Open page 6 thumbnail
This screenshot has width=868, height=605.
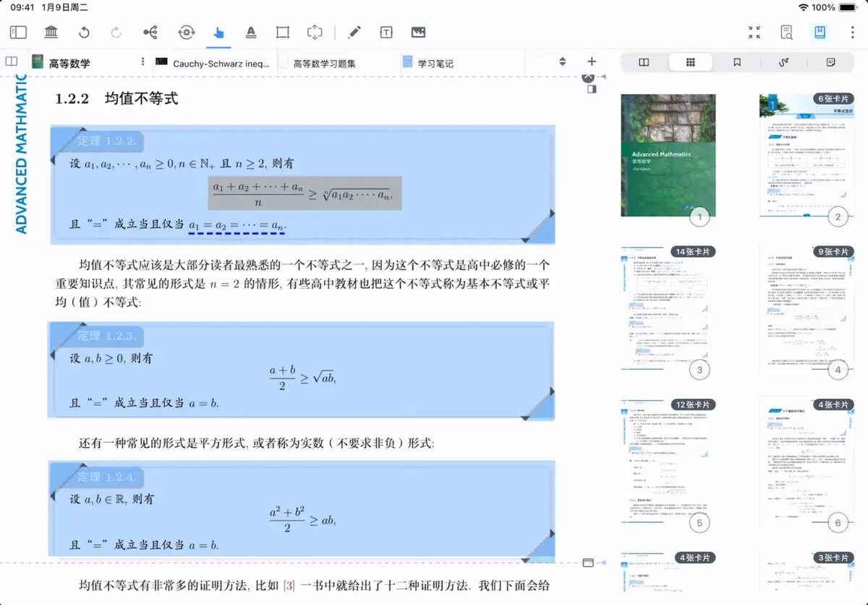pos(807,463)
